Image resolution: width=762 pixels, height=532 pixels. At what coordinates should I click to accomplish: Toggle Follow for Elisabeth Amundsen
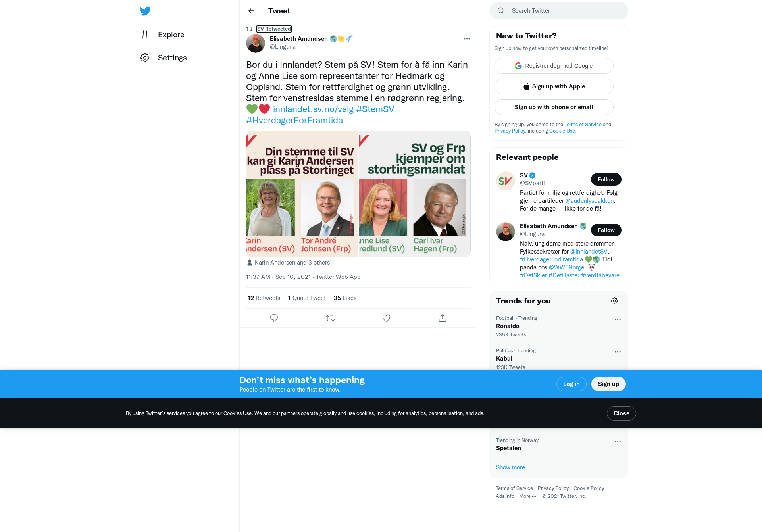[x=606, y=230]
